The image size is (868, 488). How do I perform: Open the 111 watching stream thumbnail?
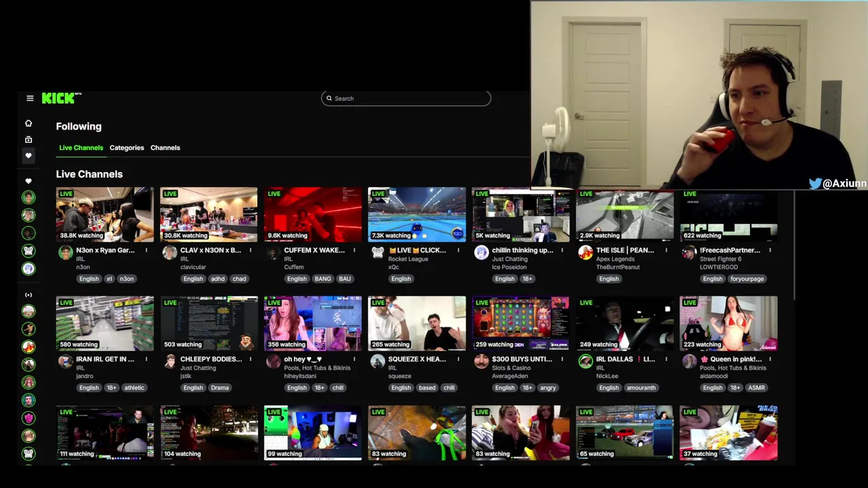point(105,433)
